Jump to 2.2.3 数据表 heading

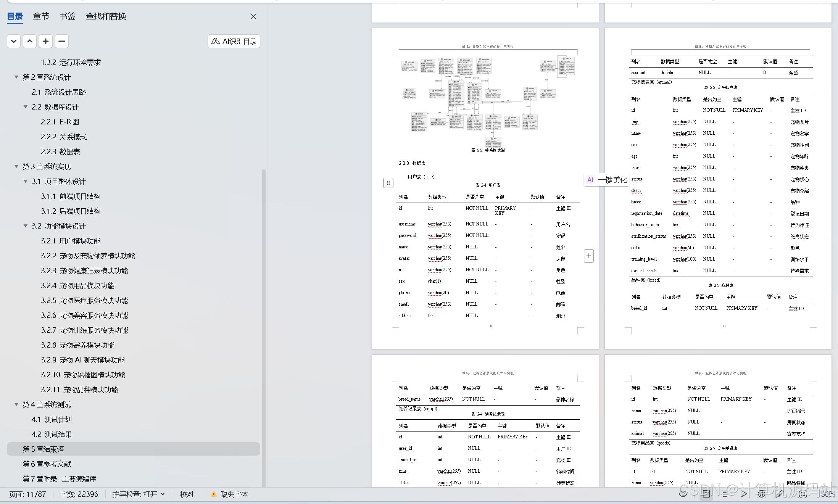60,151
